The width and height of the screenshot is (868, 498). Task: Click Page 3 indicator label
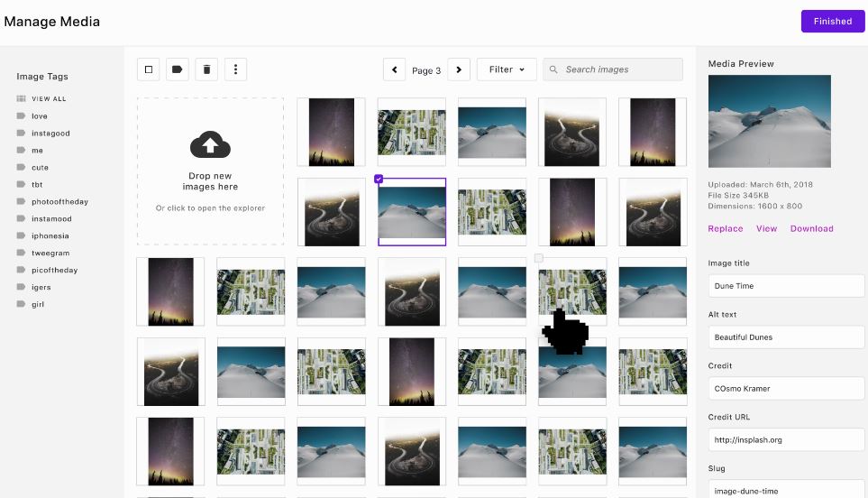pyautogui.click(x=426, y=70)
